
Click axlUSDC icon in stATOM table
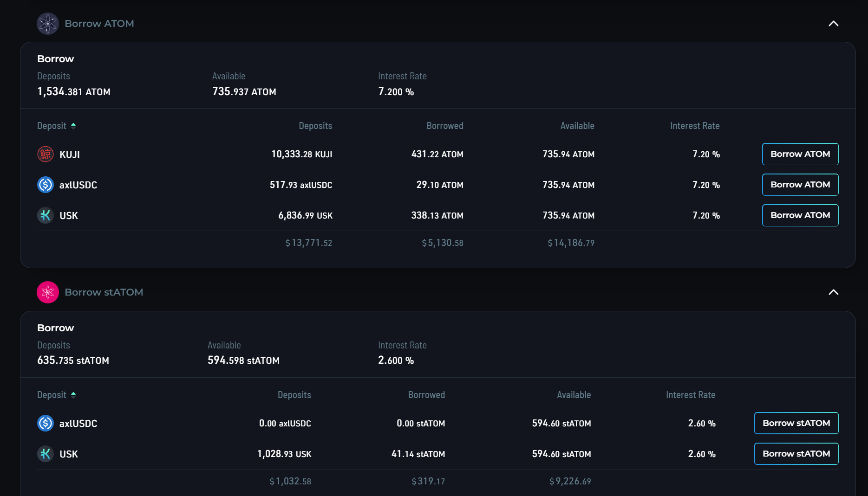pos(46,423)
